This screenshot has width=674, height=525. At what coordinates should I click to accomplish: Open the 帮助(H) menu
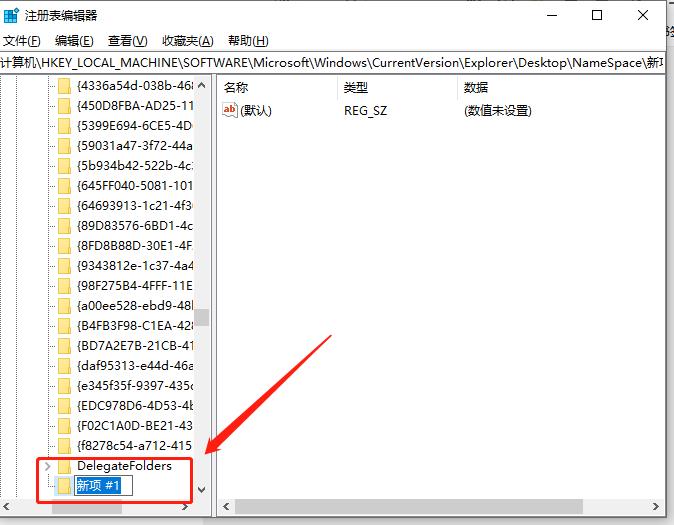[x=248, y=41]
